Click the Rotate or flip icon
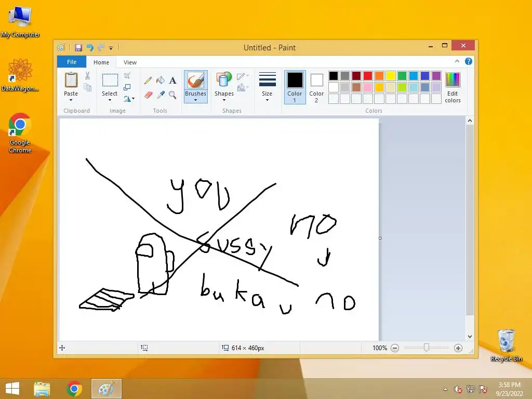The height and width of the screenshot is (399, 532). tap(127, 99)
